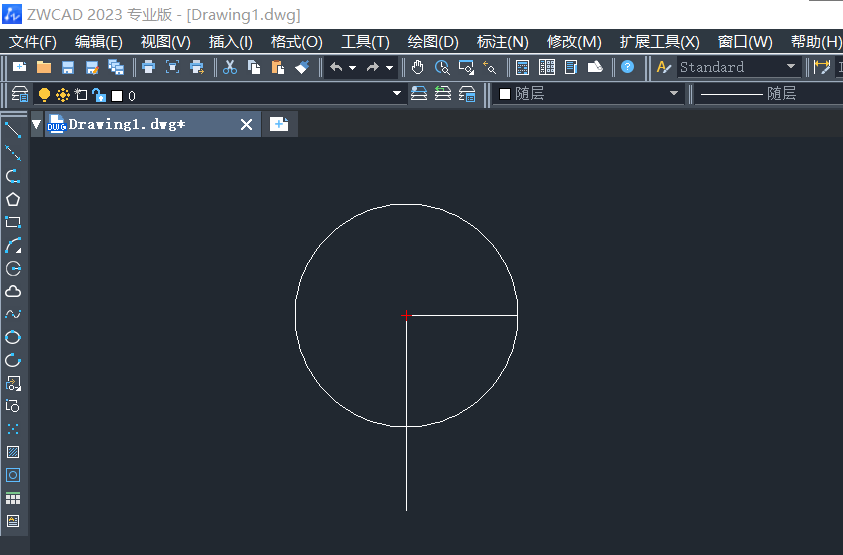Click the Insert block tool
The height and width of the screenshot is (555, 843).
13,383
